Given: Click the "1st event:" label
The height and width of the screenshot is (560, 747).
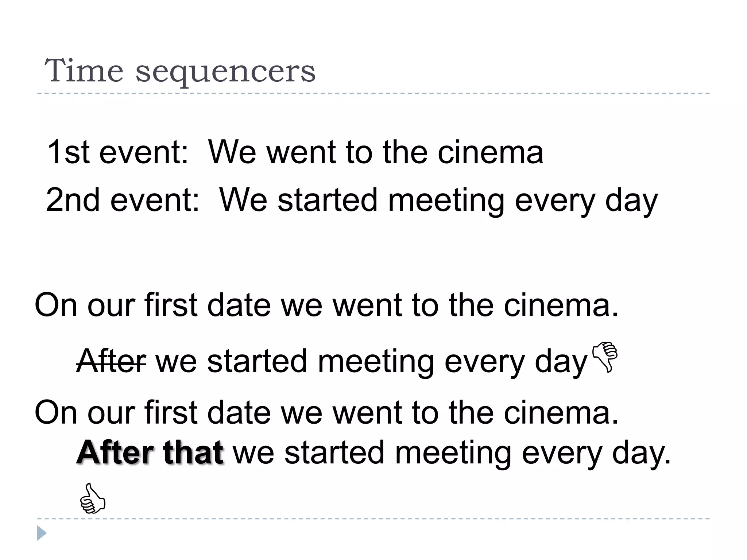Looking at the screenshot, I should point(117,152).
